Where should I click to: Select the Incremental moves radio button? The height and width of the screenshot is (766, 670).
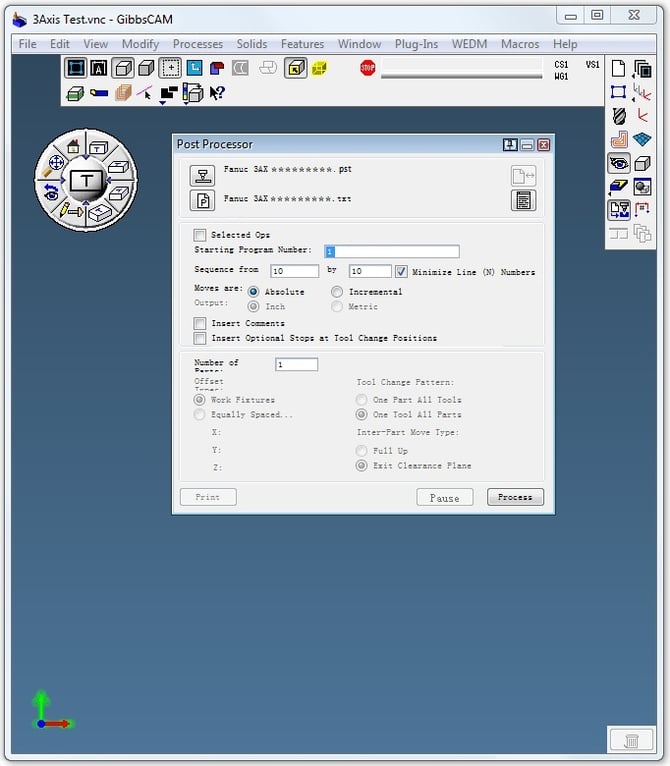(337, 292)
